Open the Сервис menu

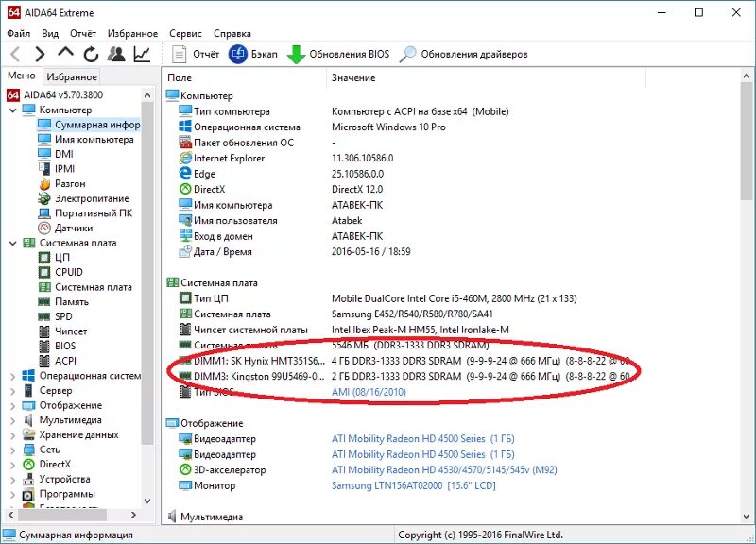[185, 33]
